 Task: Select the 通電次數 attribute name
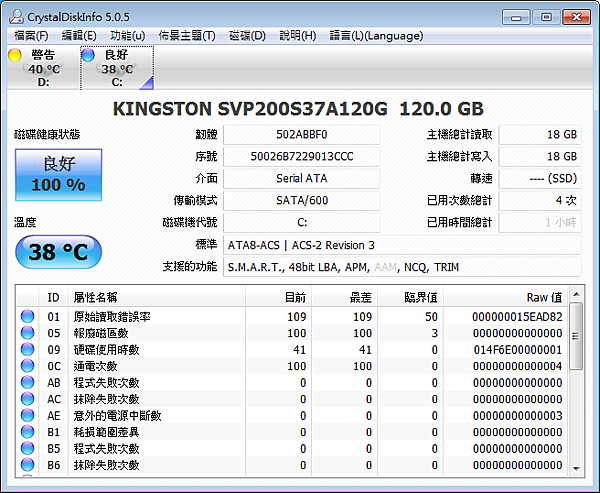[95, 366]
